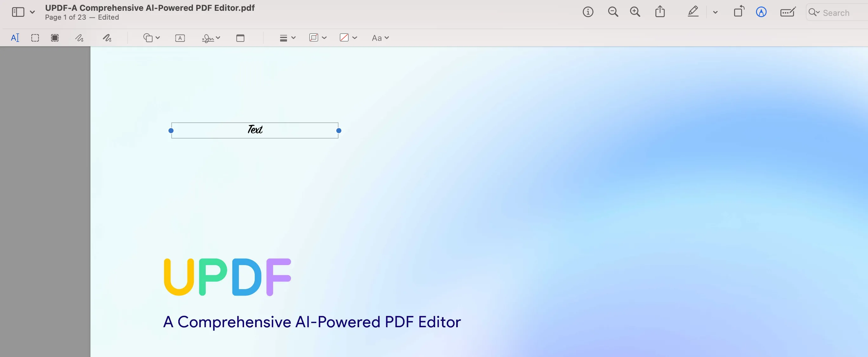Click the text input field placeholder
The image size is (868, 357).
tap(255, 130)
